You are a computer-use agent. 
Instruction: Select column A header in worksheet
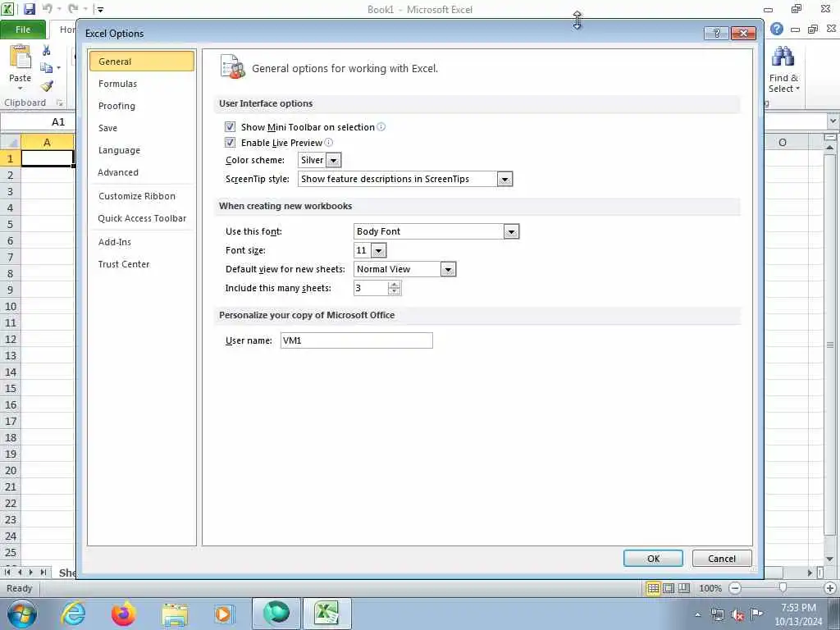47,143
